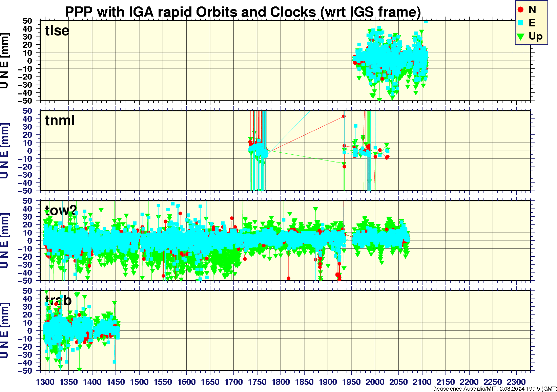This screenshot has width=557, height=392.
Task: Click x-axis tick label 1900
Action: (x=328, y=382)
